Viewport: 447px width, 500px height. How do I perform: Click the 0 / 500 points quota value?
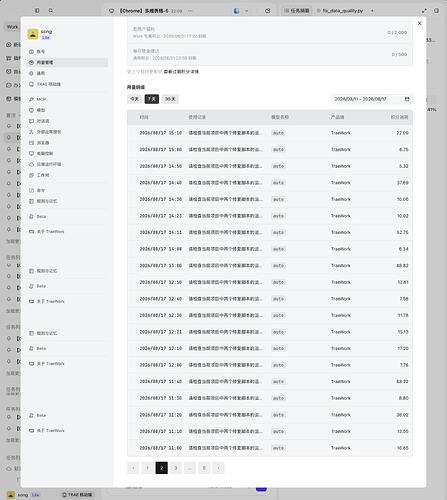[399, 54]
